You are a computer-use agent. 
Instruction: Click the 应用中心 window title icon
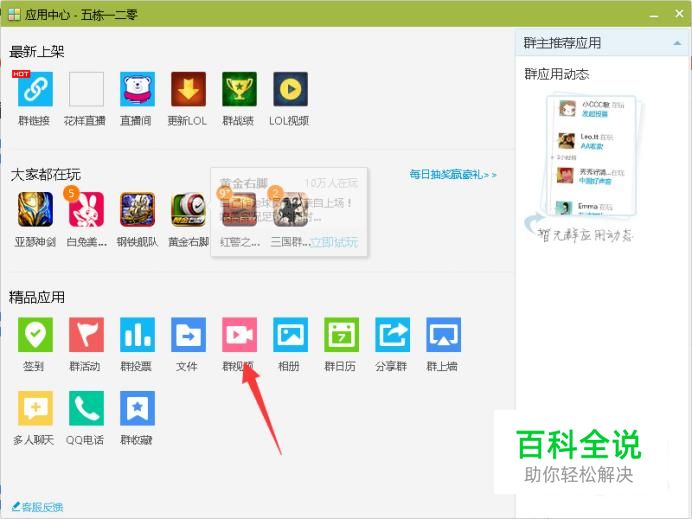[x=14, y=15]
